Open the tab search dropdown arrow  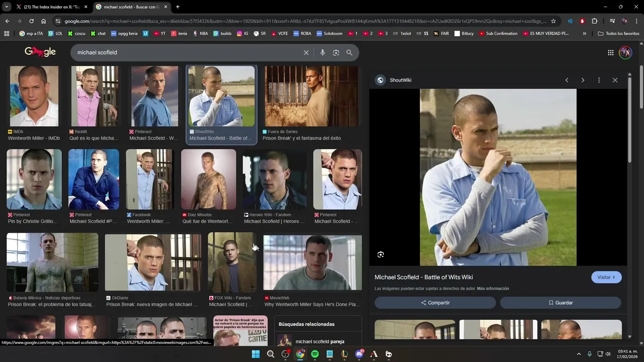tap(6, 7)
